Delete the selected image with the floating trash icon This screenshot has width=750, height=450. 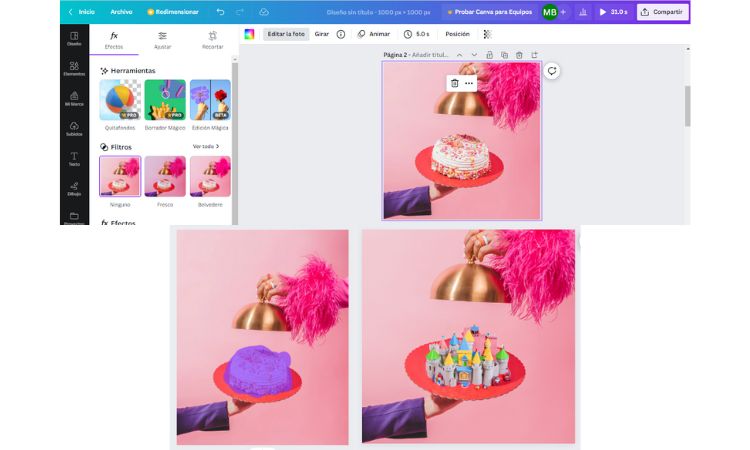coord(454,83)
